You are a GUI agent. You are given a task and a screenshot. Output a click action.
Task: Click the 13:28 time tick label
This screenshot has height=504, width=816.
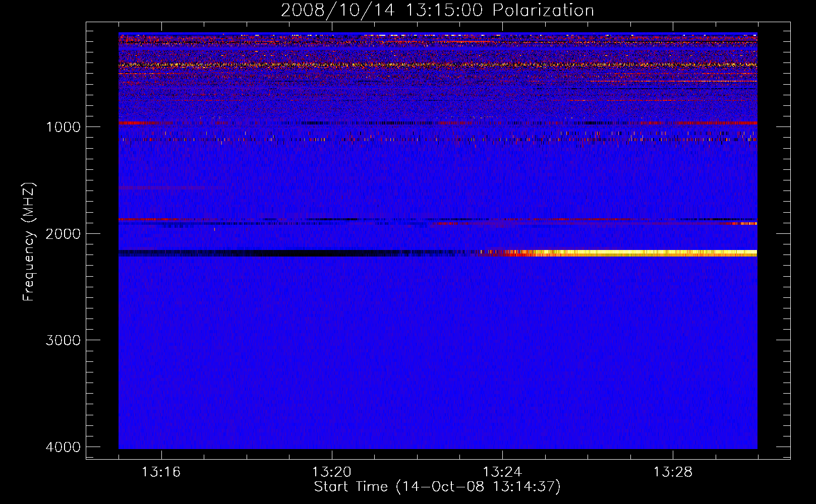tap(673, 472)
